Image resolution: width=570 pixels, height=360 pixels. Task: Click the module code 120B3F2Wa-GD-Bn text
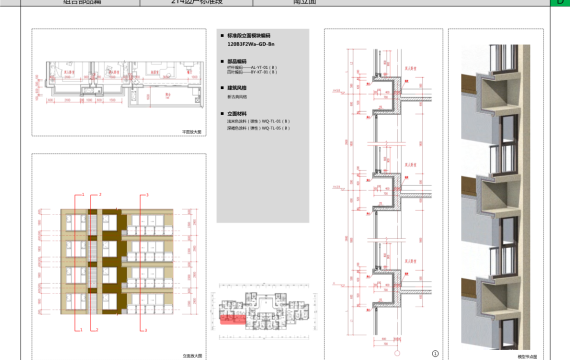coord(251,44)
